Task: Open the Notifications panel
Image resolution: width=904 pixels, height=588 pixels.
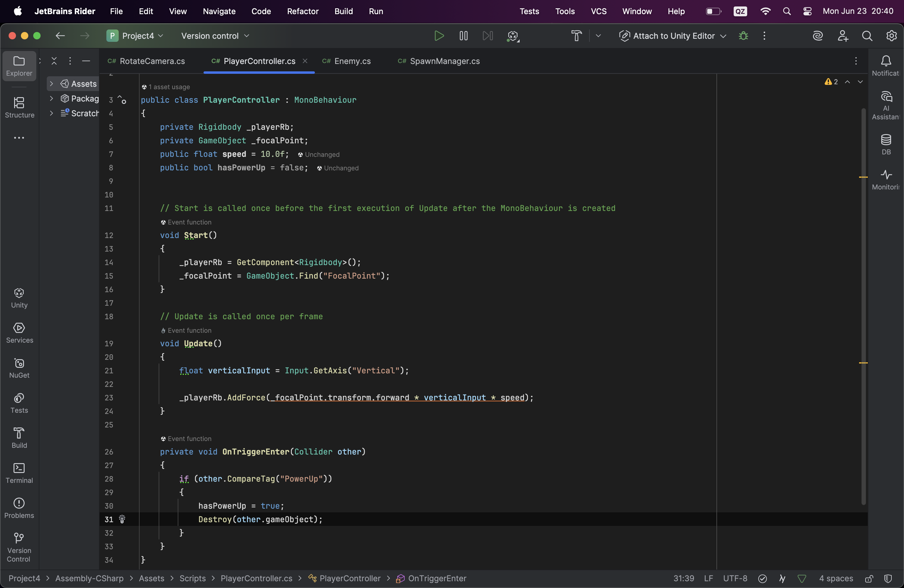Action: click(886, 66)
